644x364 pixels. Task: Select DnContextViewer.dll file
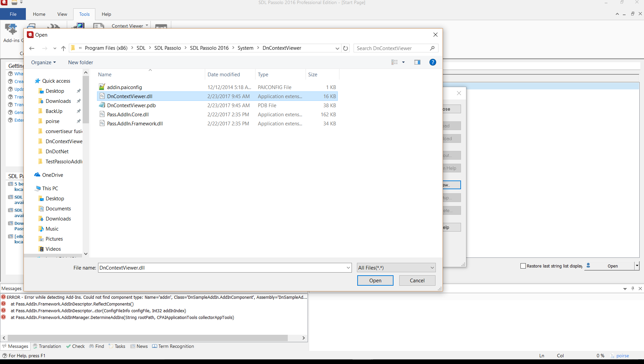(217, 96)
